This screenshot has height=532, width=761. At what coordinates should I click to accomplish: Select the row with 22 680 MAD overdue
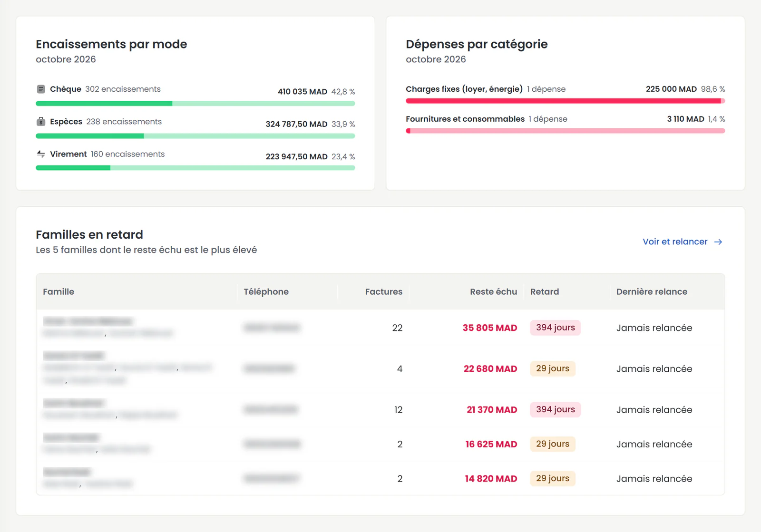[x=380, y=368]
